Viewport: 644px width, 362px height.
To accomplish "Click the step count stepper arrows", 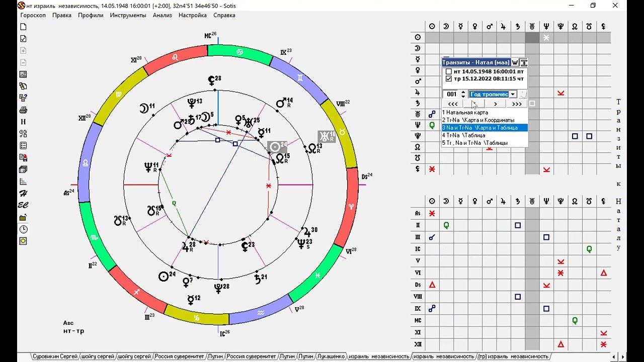I will (x=463, y=94).
